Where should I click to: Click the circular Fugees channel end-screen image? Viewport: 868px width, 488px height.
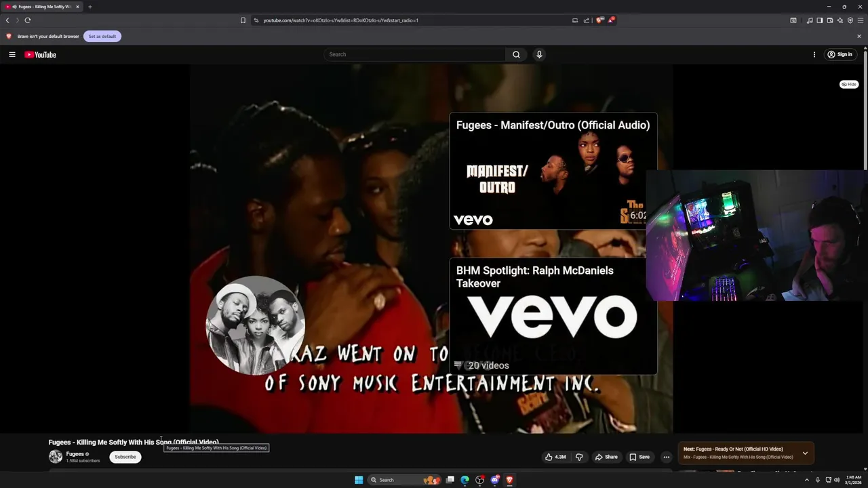pos(256,325)
